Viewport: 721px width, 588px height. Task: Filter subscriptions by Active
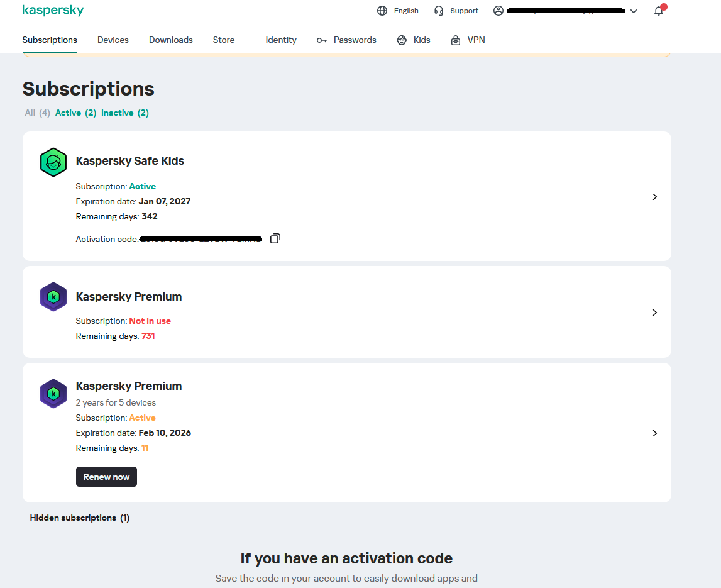(x=75, y=113)
